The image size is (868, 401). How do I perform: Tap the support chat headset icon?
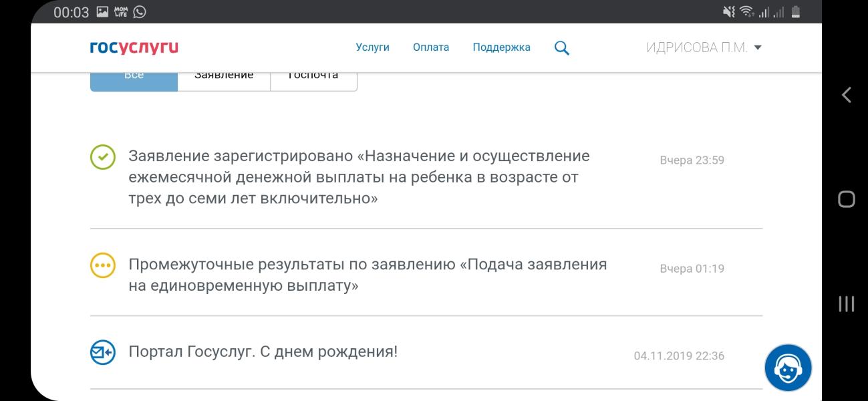click(x=788, y=368)
